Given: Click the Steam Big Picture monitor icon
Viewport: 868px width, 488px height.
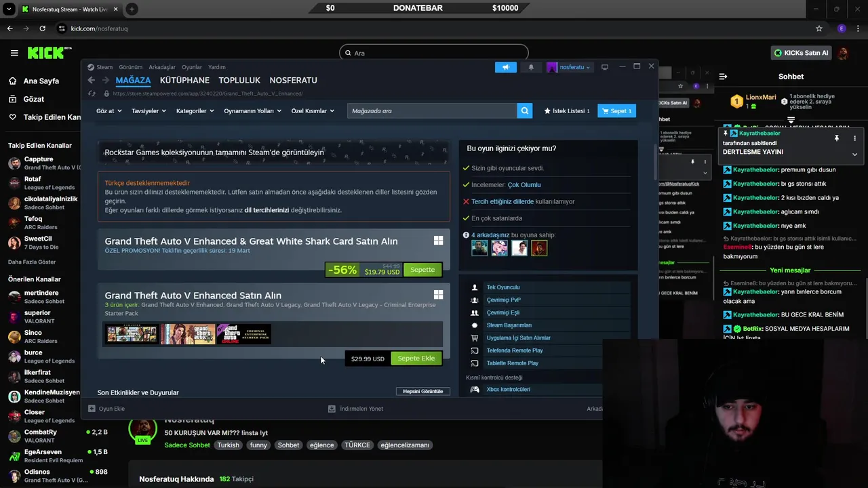Looking at the screenshot, I should point(605,67).
